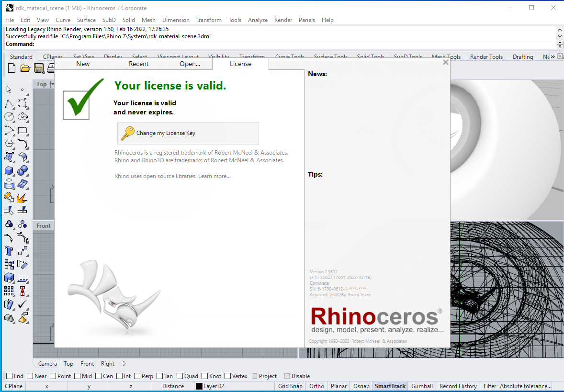Select the Trim tool
This screenshot has height=392, width=564.
coord(9,211)
